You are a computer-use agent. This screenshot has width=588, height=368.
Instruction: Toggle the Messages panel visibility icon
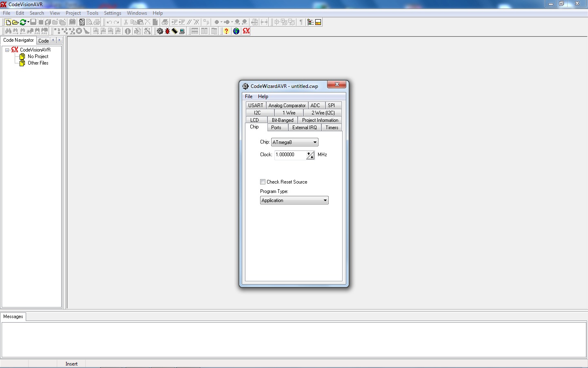click(318, 22)
